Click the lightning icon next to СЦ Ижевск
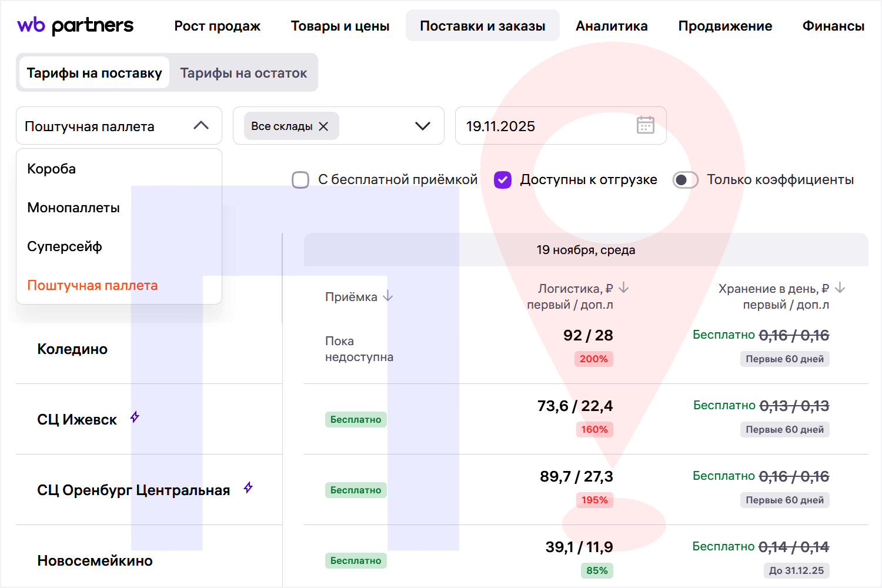Screen dimensions: 882x588 tap(135, 417)
